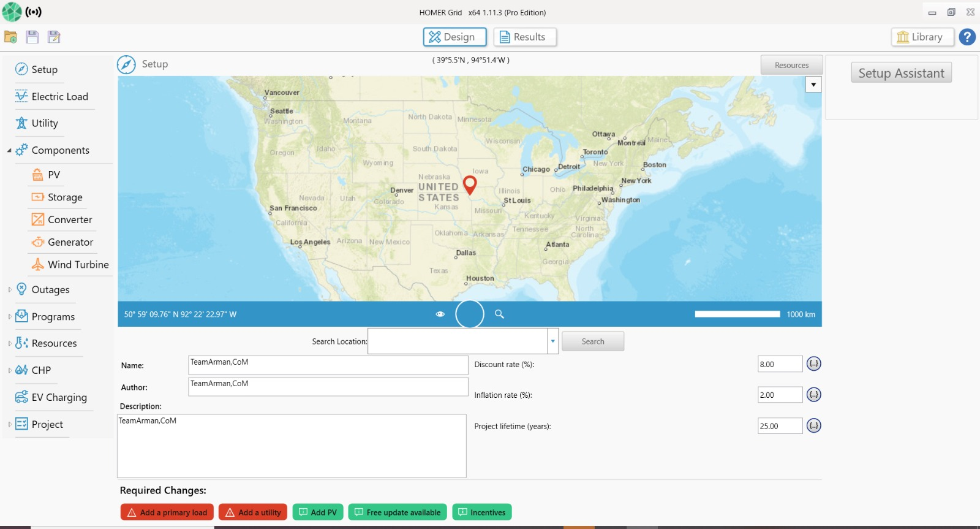Open the map type dropdown
This screenshot has height=529, width=980.
click(813, 85)
